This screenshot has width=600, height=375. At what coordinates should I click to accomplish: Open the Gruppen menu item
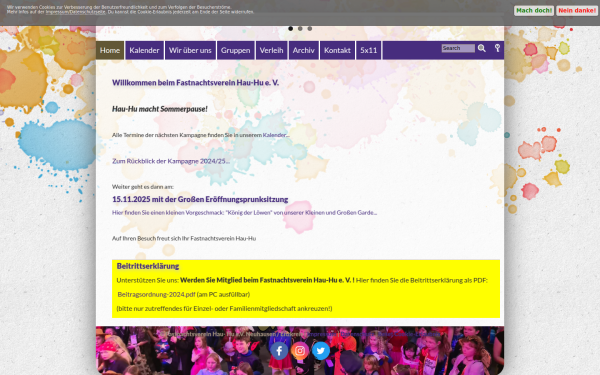point(235,50)
